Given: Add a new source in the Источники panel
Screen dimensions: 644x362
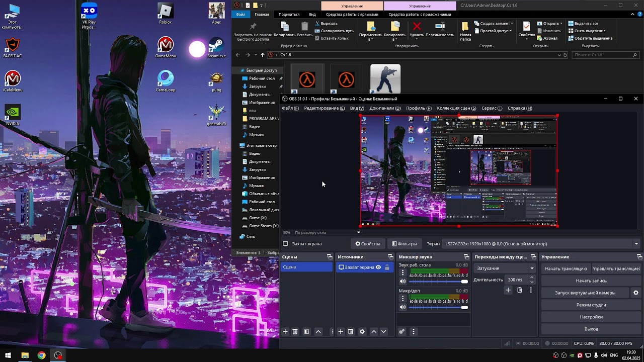Looking at the screenshot, I should (x=341, y=332).
